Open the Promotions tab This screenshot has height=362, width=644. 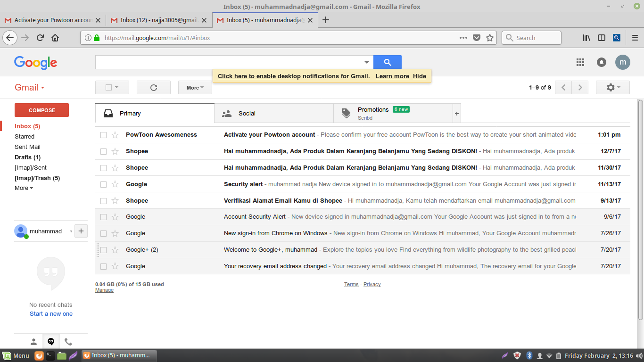pyautogui.click(x=393, y=114)
